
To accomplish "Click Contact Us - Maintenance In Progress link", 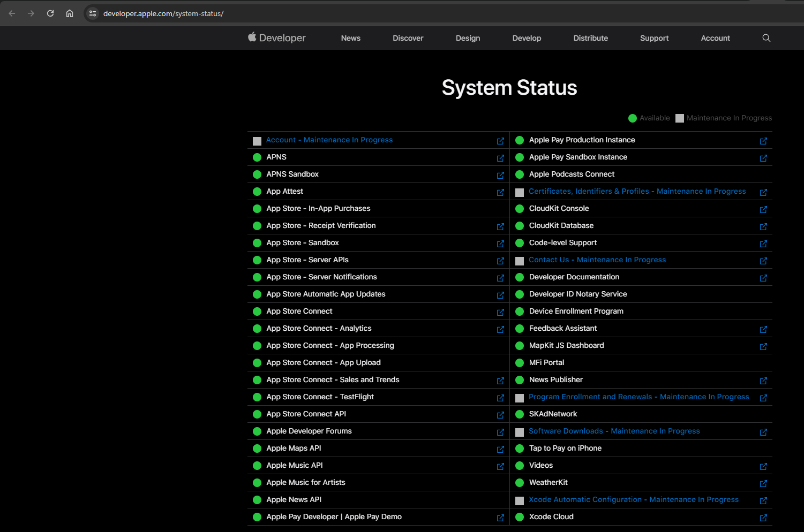I will (597, 260).
